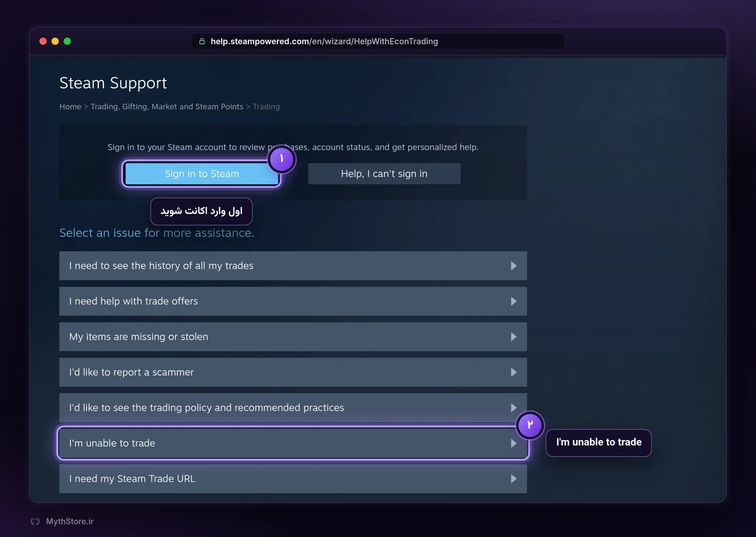756x537 pixels.
Task: Click arrow on missing or stolen items row
Action: click(514, 337)
